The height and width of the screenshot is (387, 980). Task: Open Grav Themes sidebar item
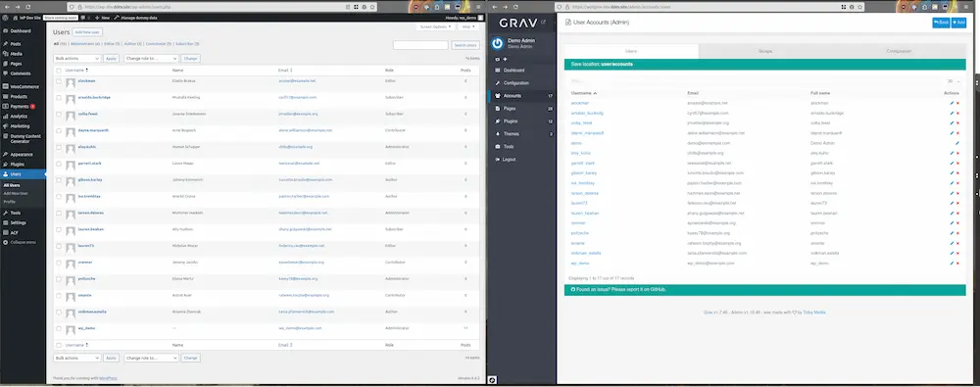click(511, 134)
